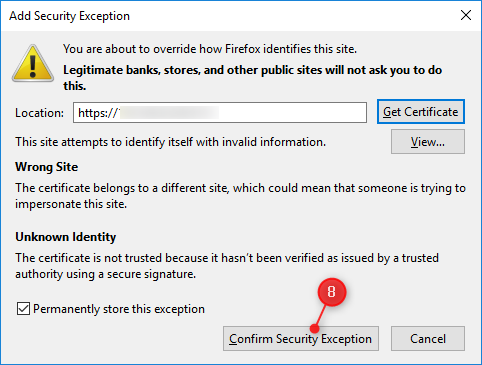Click the 'Unknown Identity' heading
The height and width of the screenshot is (365, 482).
pos(66,237)
